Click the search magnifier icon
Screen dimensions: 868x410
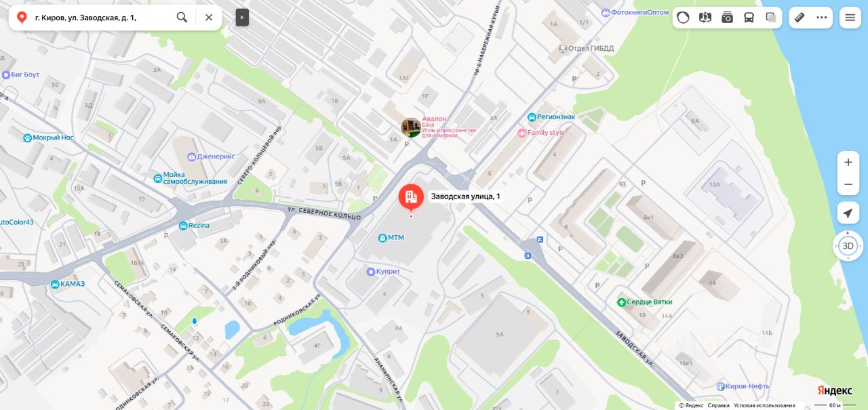pos(182,18)
